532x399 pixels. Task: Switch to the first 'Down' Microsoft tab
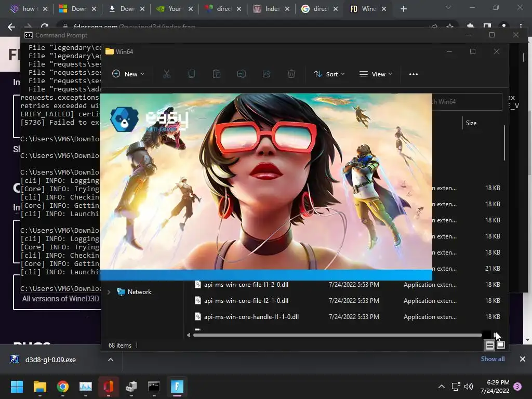[77, 9]
